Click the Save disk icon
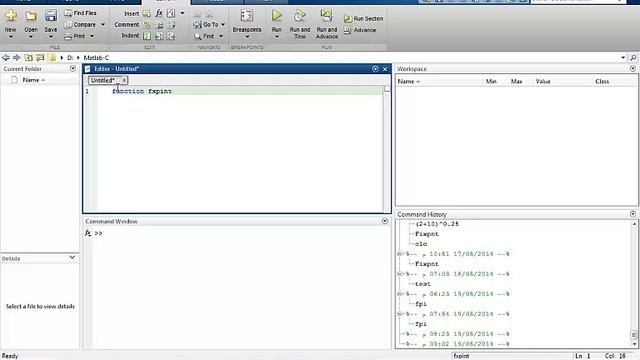Image resolution: width=640 pixels, height=360 pixels. pyautogui.click(x=51, y=16)
